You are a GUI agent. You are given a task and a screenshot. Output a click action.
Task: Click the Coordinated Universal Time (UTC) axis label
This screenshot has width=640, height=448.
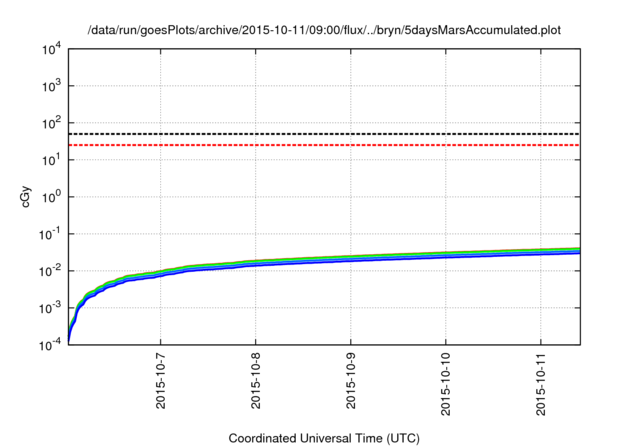[324, 439]
